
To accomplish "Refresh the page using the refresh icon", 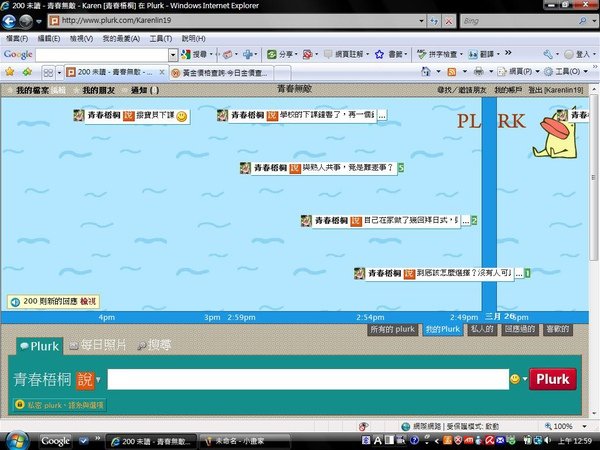I will pyautogui.click(x=434, y=21).
